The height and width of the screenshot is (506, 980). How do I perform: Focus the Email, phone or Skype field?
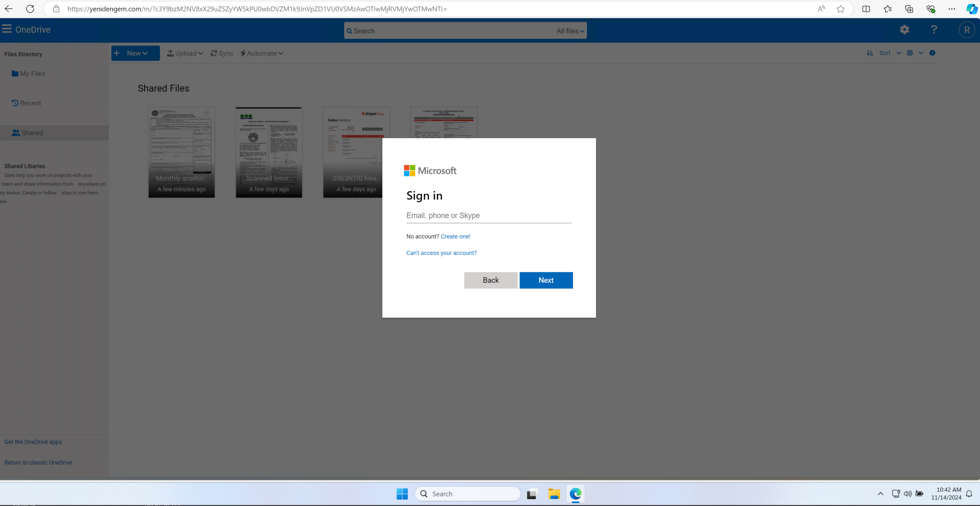click(x=489, y=216)
